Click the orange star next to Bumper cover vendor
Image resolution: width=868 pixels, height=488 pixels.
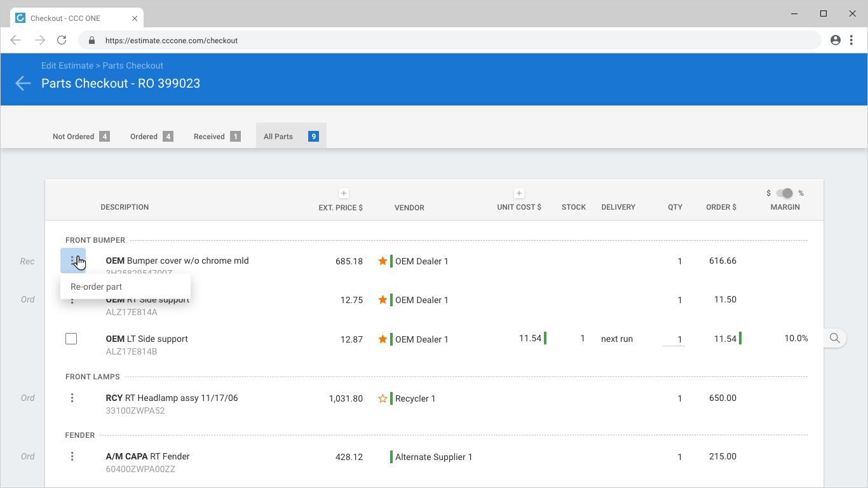tap(383, 261)
